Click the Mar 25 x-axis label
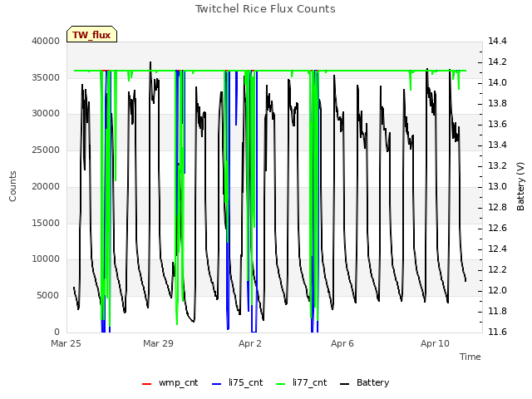This screenshot has height=399, width=532. [x=66, y=343]
